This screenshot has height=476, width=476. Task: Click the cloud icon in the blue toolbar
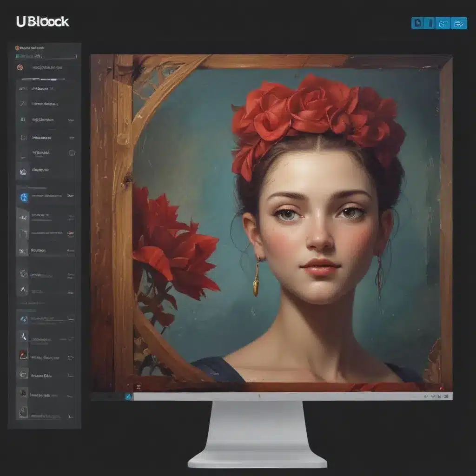coord(459,23)
